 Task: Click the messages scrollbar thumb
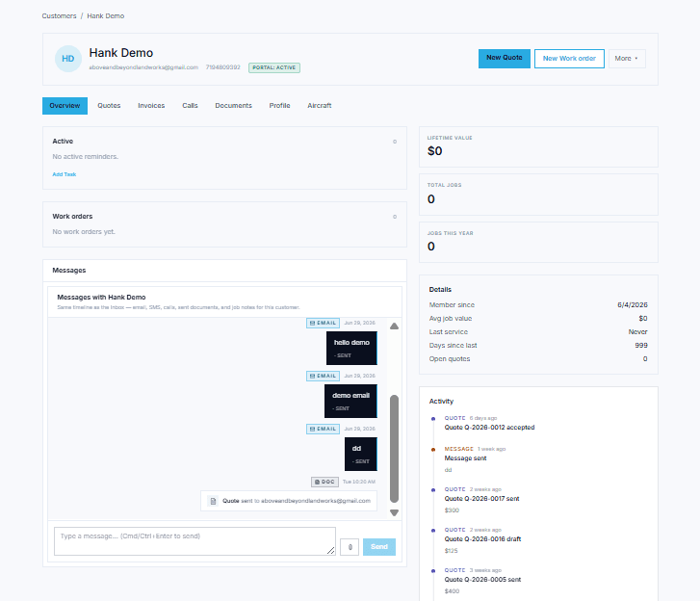[394, 449]
